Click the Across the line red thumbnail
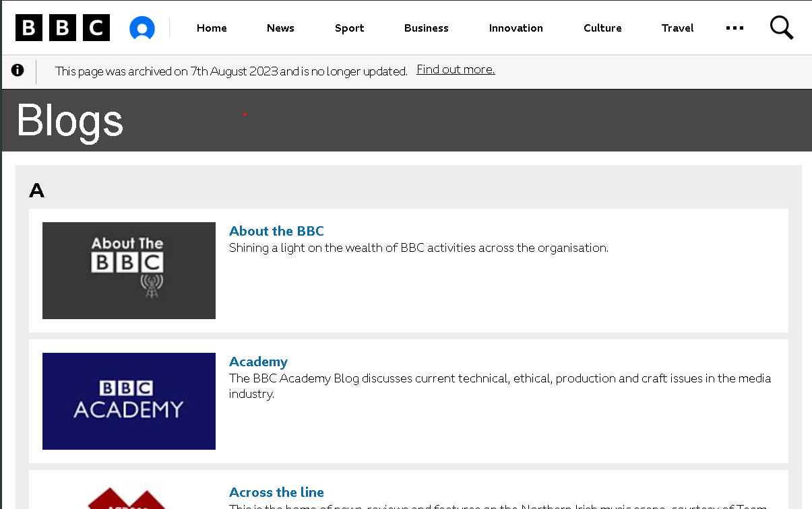812x509 pixels. (129, 498)
